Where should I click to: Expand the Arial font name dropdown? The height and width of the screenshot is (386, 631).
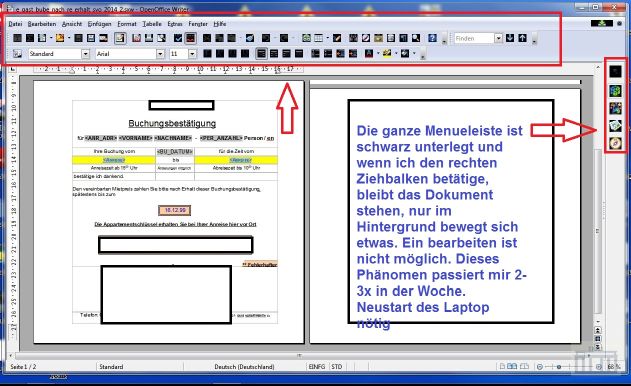coord(160,54)
